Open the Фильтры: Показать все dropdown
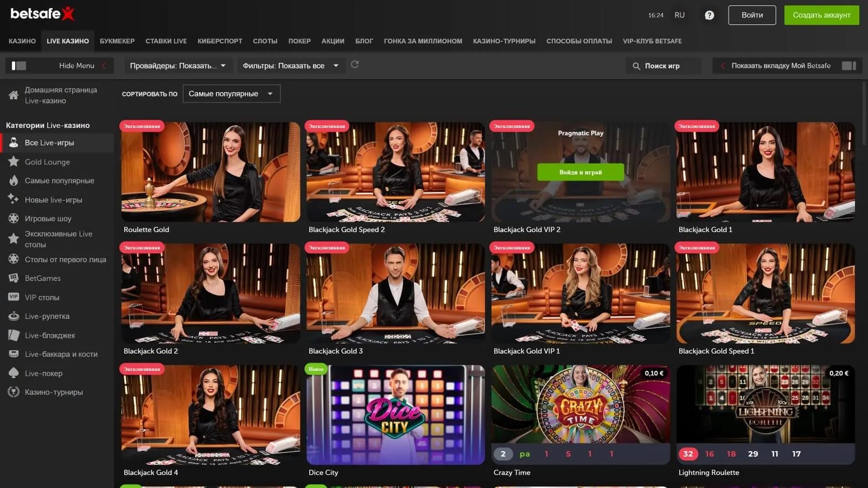Image resolution: width=868 pixels, height=488 pixels. 291,66
